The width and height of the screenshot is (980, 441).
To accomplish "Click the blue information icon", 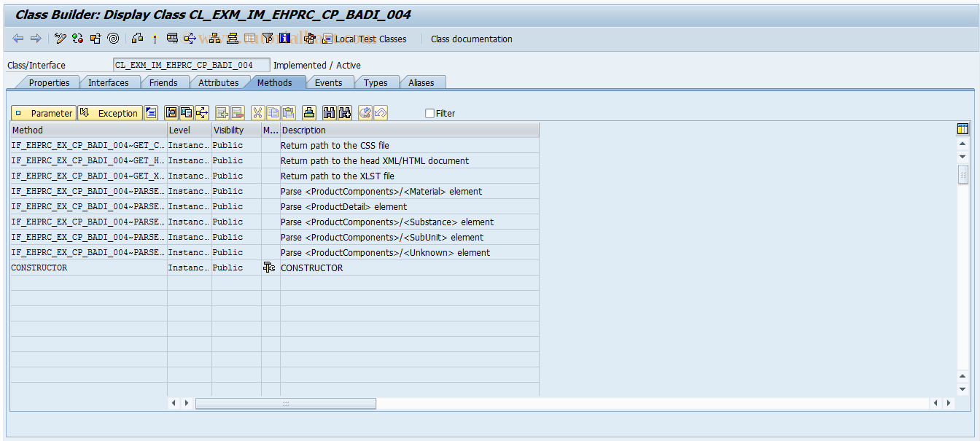I will [x=284, y=39].
